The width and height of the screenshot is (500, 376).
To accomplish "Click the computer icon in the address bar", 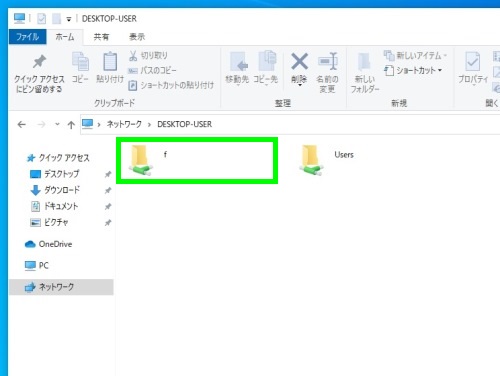I will point(88,124).
